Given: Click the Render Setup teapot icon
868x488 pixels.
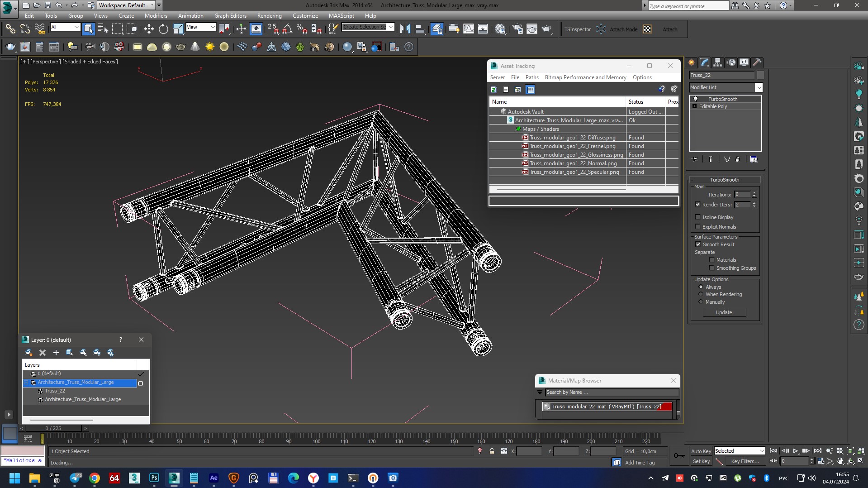Looking at the screenshot, I should (517, 29).
